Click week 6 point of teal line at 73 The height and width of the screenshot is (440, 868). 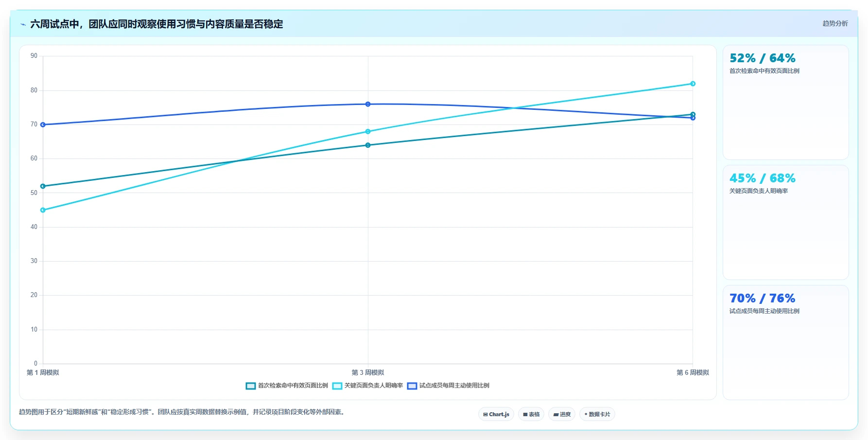coord(693,114)
